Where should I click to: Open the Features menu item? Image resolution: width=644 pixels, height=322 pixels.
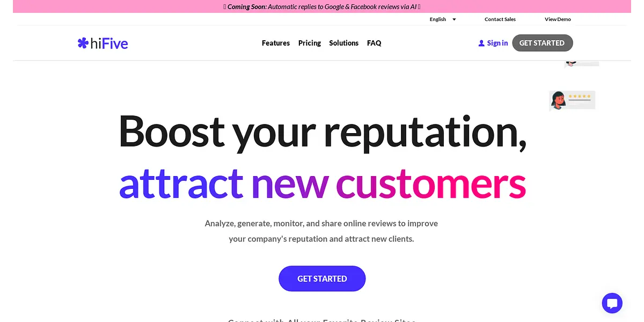click(276, 43)
